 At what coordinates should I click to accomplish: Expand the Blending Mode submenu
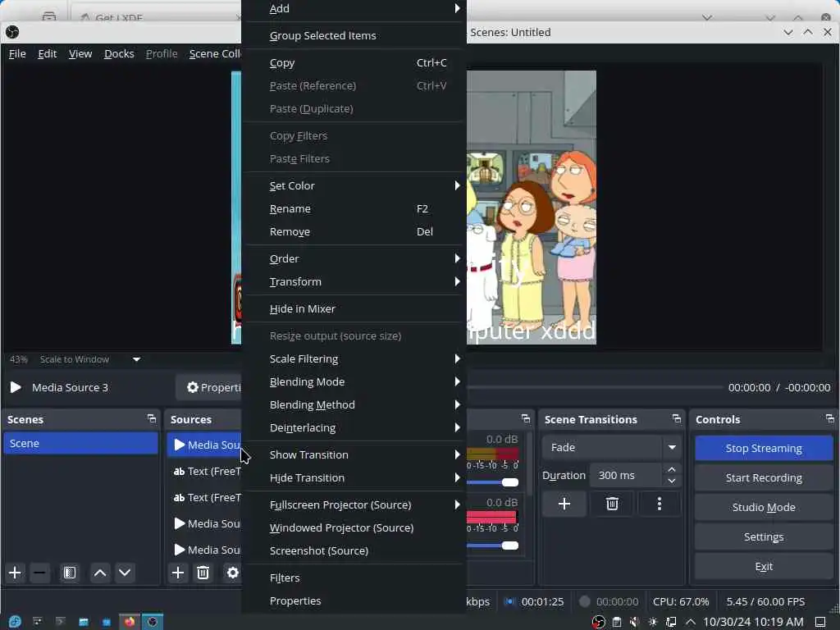point(354,381)
